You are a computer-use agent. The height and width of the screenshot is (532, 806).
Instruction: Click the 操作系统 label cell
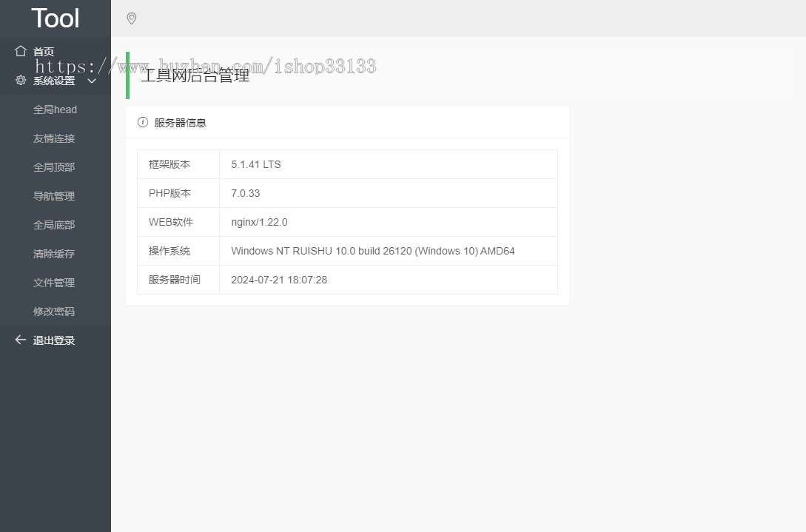pos(178,251)
